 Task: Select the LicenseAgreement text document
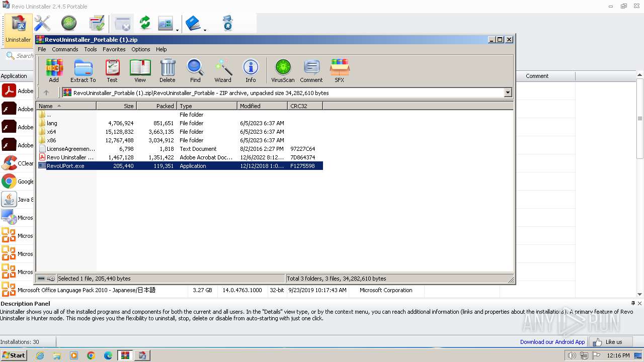180,149
